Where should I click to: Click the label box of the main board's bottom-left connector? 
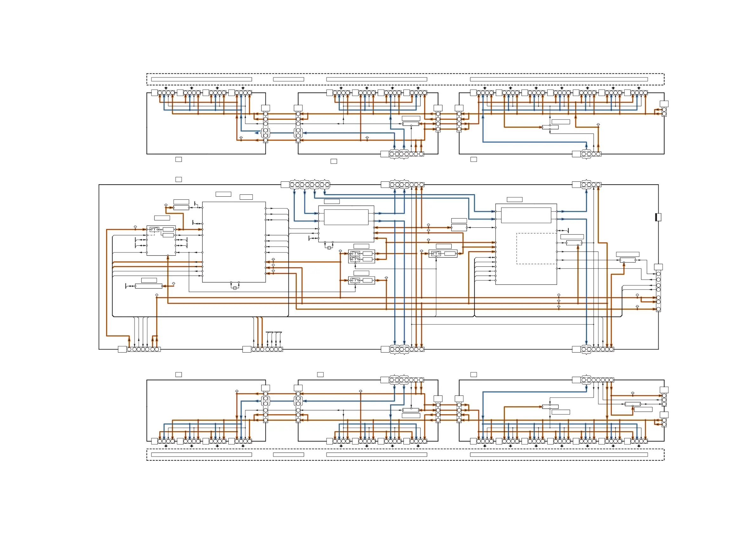tap(122, 349)
